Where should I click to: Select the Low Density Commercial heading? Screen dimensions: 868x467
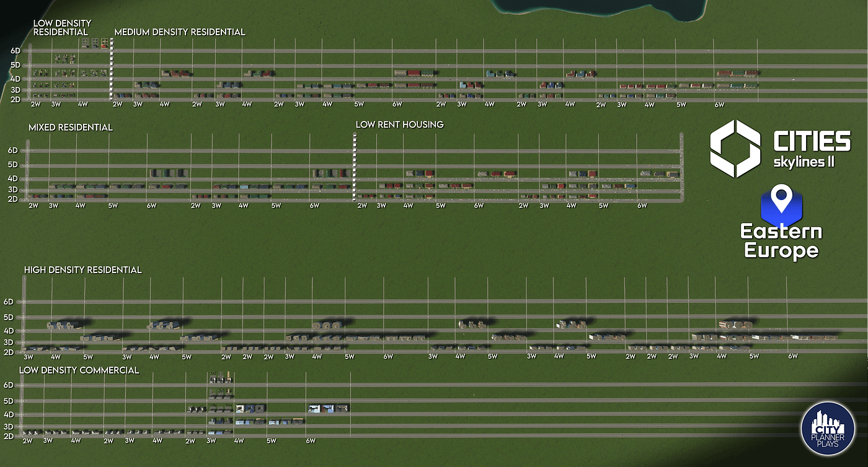point(79,370)
